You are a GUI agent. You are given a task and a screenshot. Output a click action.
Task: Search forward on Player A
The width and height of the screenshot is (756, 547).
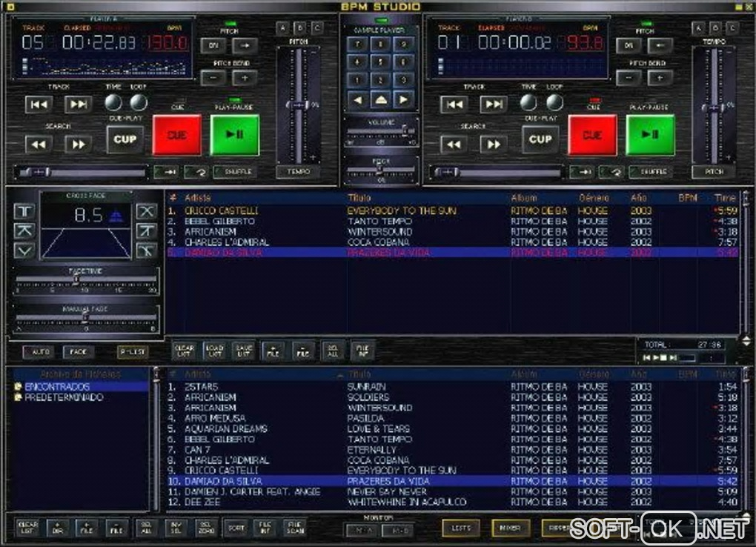79,145
